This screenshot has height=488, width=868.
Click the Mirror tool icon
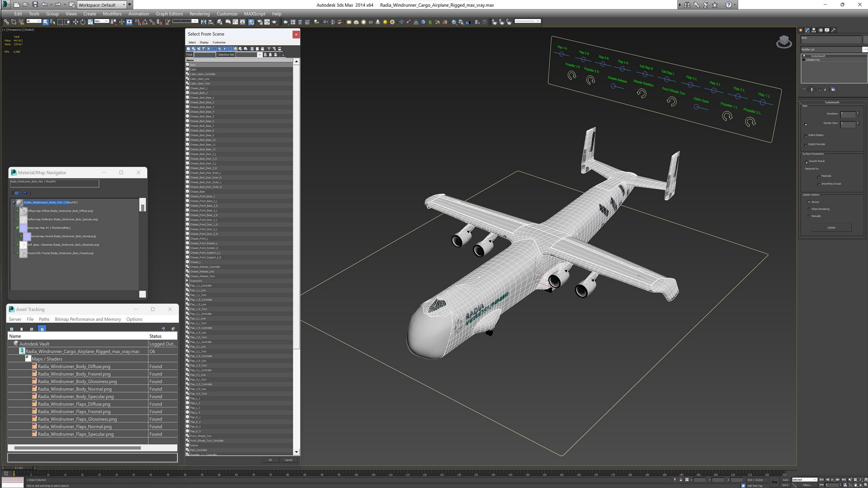click(x=203, y=22)
